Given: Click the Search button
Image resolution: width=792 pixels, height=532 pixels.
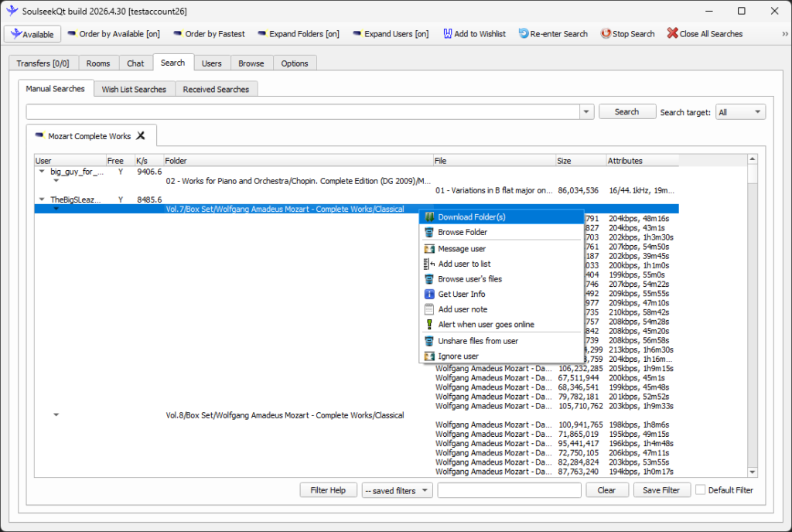Looking at the screenshot, I should click(626, 111).
